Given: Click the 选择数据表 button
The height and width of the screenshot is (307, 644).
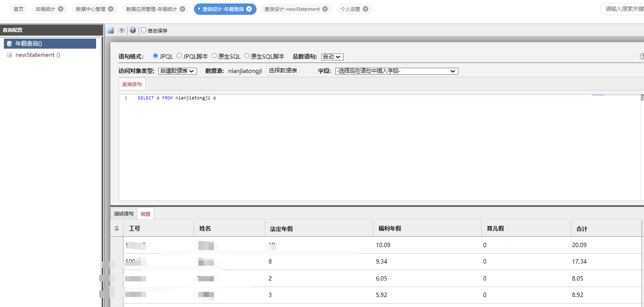Looking at the screenshot, I should coord(283,71).
